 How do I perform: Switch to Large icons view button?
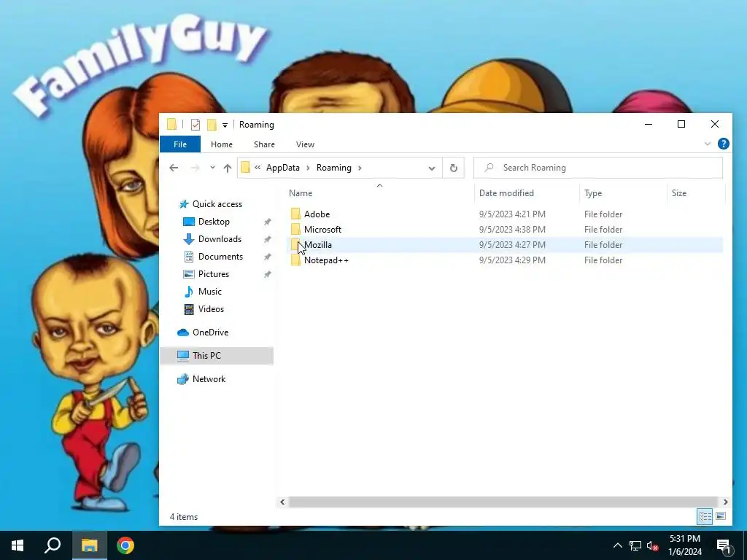coord(721,516)
